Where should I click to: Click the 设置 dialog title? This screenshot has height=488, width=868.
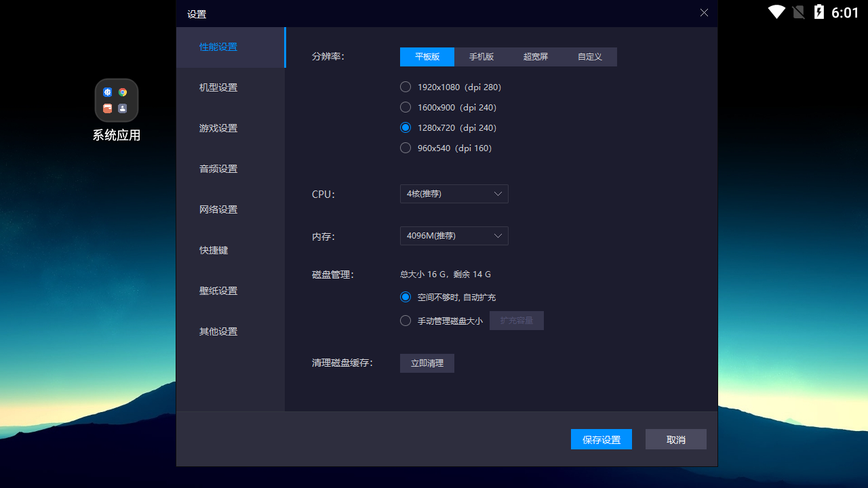pyautogui.click(x=197, y=14)
